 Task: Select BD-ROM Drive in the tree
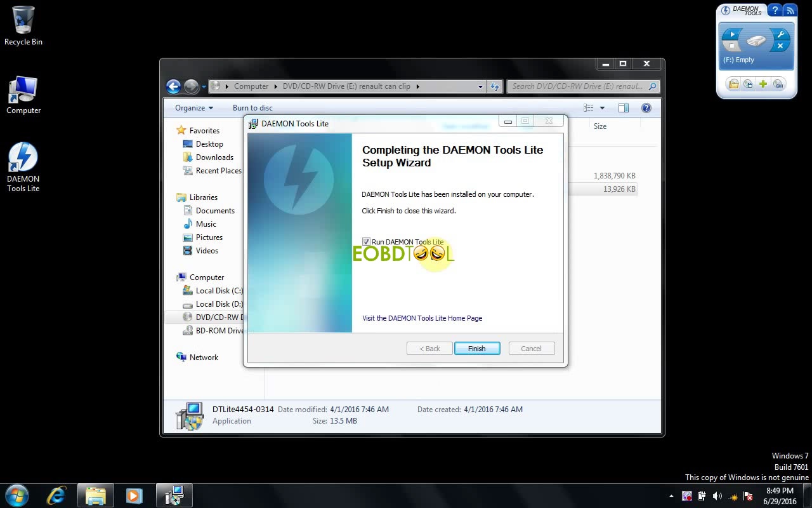pyautogui.click(x=212, y=331)
